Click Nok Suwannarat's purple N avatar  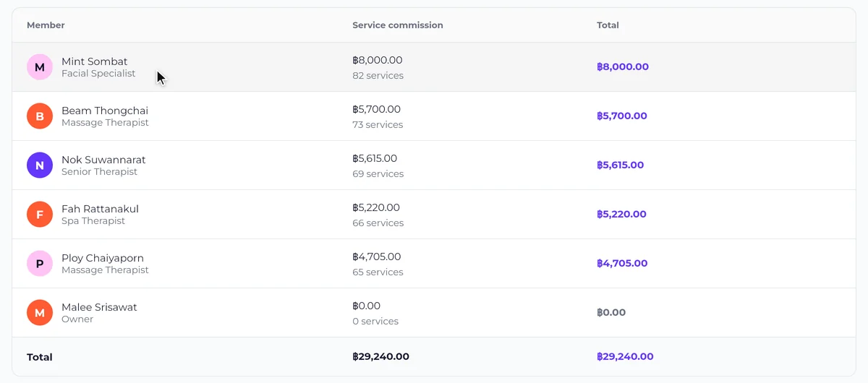(x=40, y=165)
